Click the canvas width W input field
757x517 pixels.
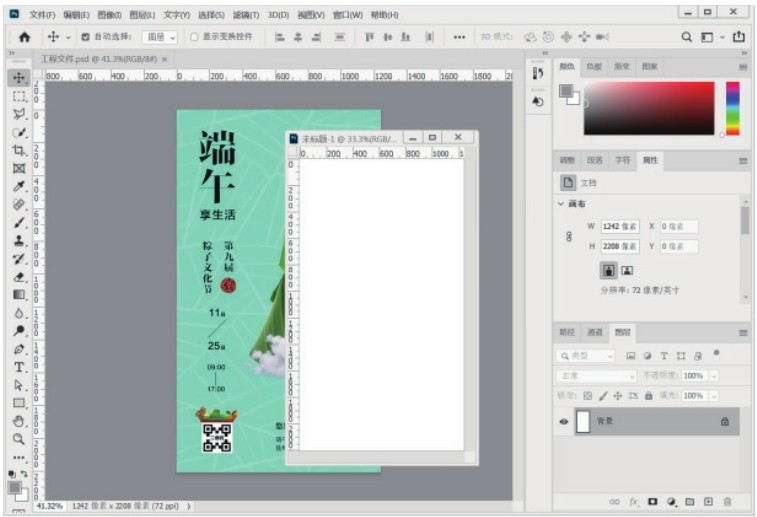point(619,227)
